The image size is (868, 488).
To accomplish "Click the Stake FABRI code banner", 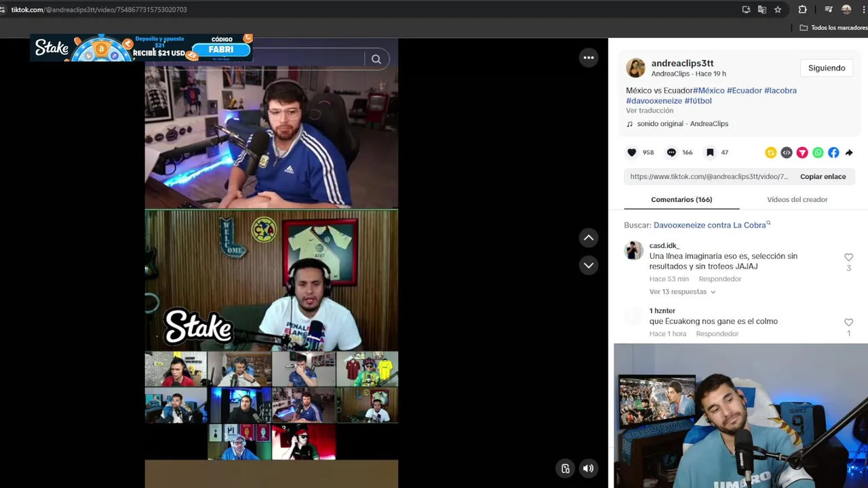I will coord(141,48).
